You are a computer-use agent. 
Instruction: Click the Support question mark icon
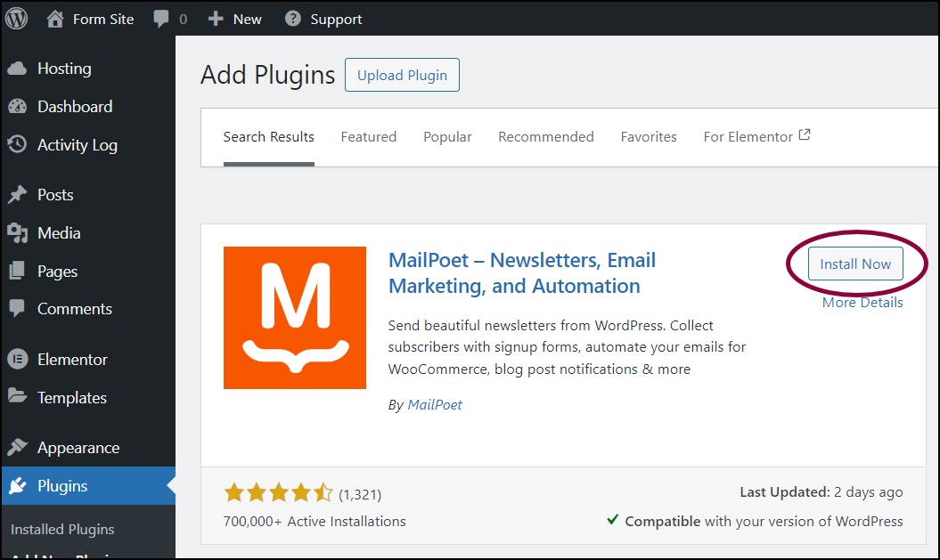(x=292, y=19)
